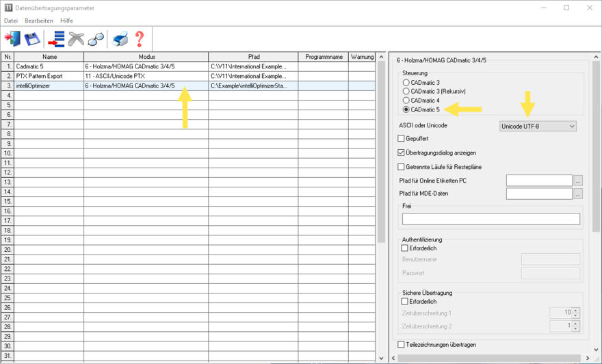Click the insert row toolbar icon

[56, 39]
